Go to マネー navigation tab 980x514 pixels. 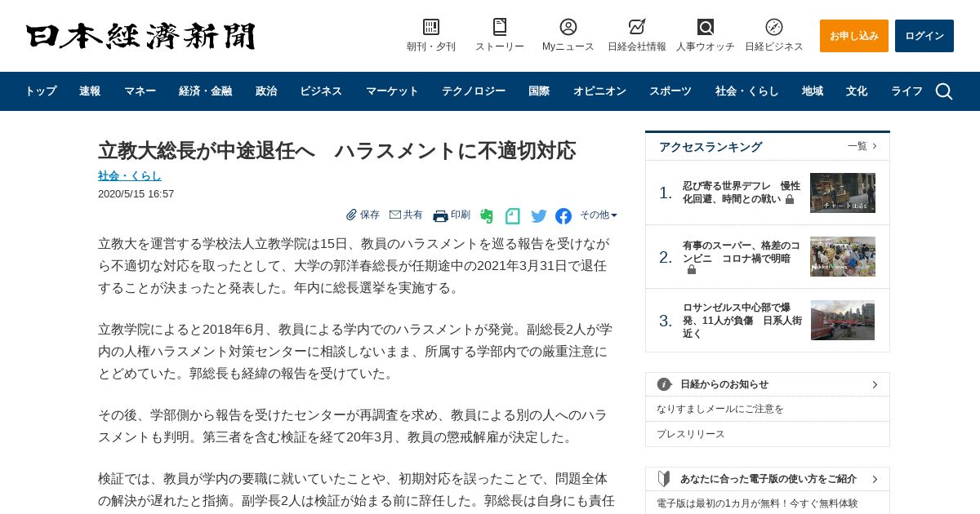(x=140, y=91)
